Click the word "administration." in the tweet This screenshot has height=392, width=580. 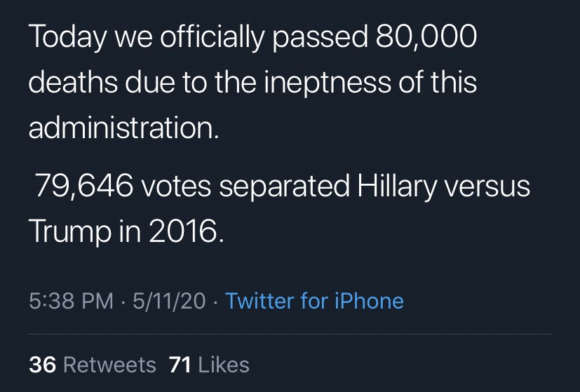(x=123, y=128)
